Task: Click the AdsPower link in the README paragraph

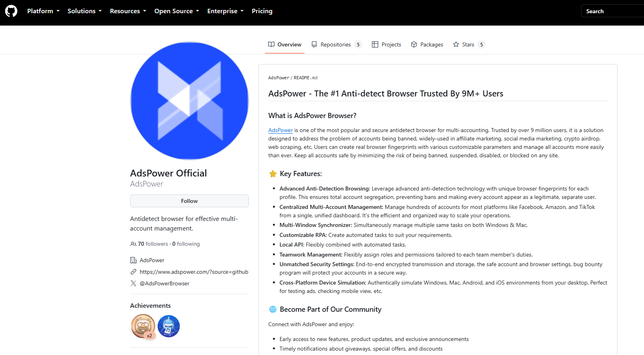Action: 281,130
